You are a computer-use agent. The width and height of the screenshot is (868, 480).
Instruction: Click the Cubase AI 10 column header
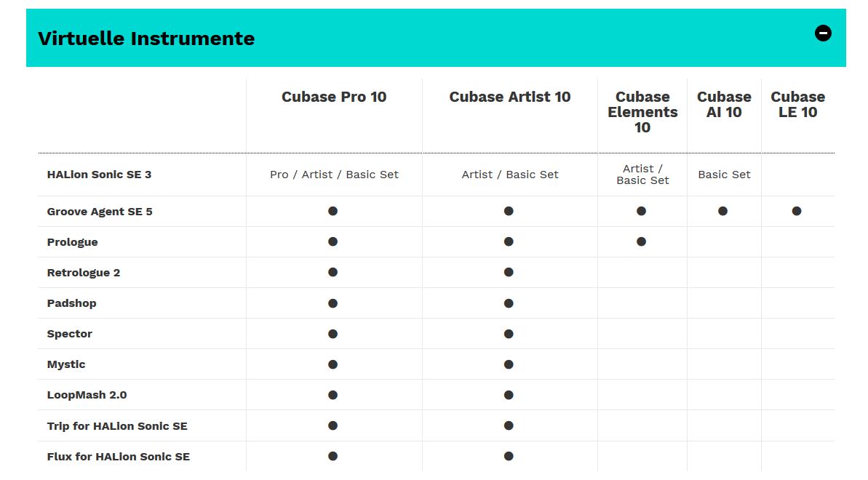[x=723, y=104]
